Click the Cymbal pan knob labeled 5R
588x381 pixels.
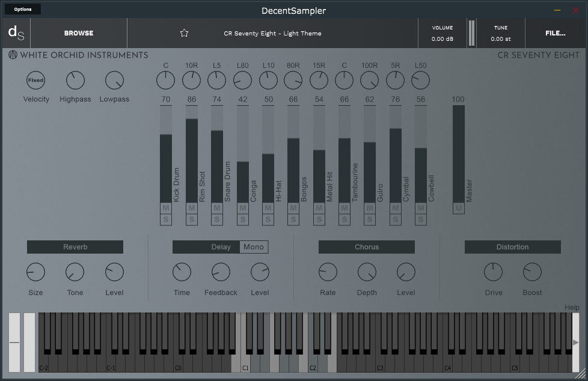coord(395,81)
